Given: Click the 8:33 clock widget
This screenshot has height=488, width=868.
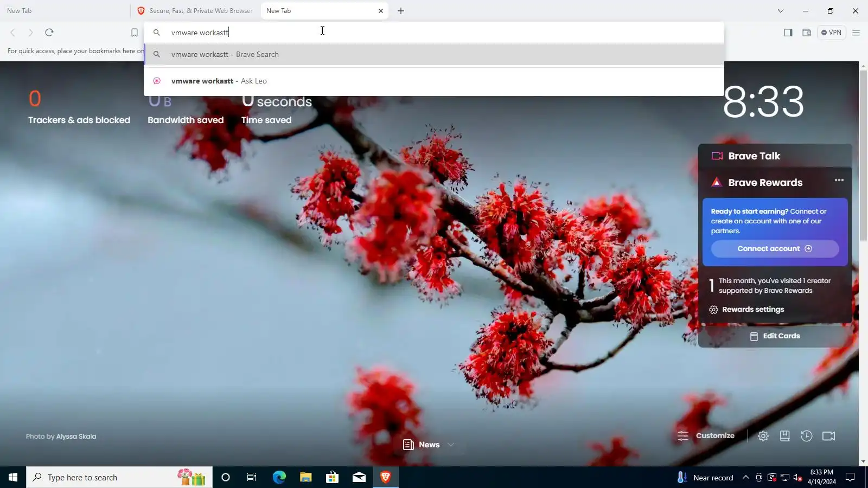Looking at the screenshot, I should [x=764, y=102].
